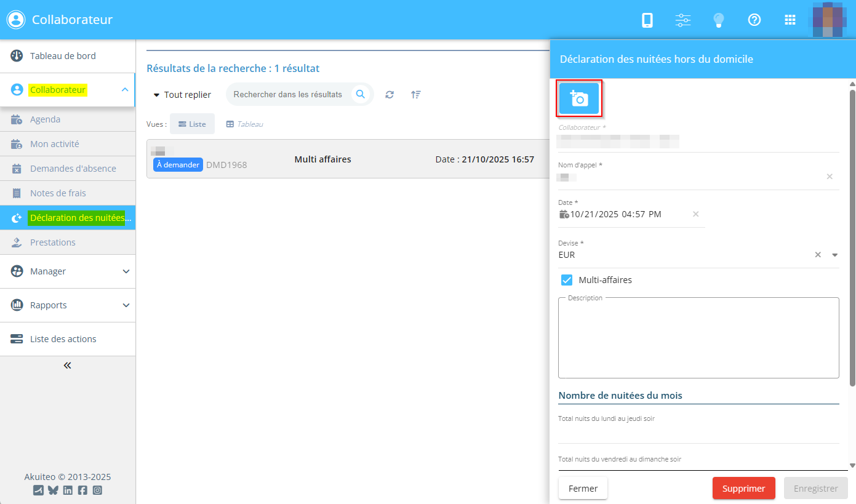Open the Devise dropdown arrow
Image resolution: width=856 pixels, height=504 pixels.
point(835,255)
